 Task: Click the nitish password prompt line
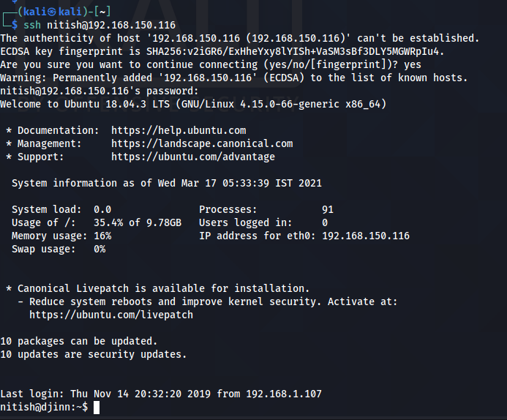pos(99,91)
